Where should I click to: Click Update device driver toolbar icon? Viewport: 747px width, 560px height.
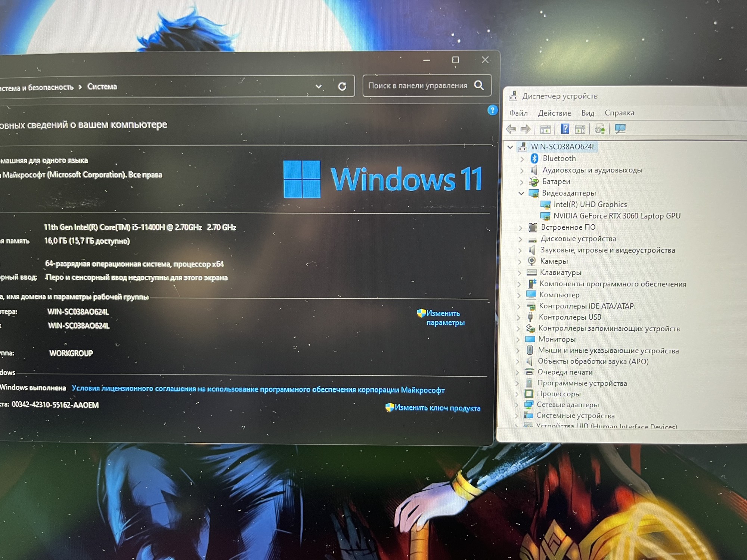click(x=600, y=129)
